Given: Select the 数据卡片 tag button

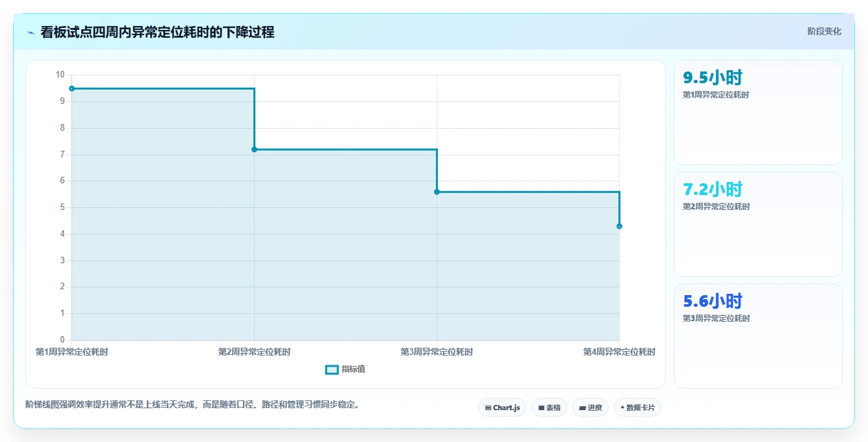Looking at the screenshot, I should (637, 408).
